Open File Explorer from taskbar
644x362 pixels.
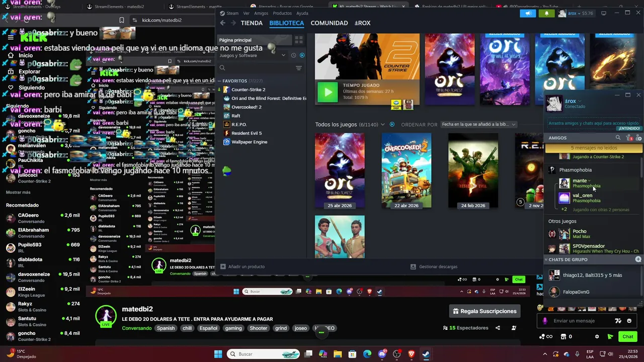337,354
